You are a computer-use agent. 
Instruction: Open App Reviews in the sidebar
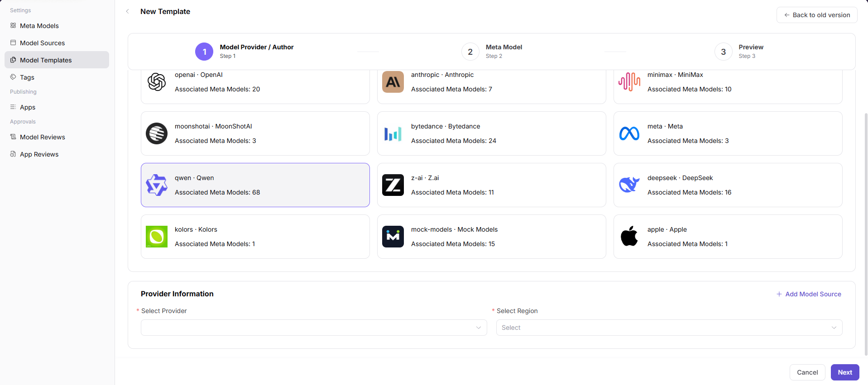click(x=57, y=154)
